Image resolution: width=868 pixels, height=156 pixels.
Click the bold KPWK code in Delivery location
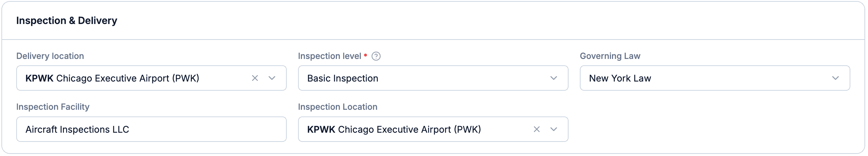[x=39, y=78]
